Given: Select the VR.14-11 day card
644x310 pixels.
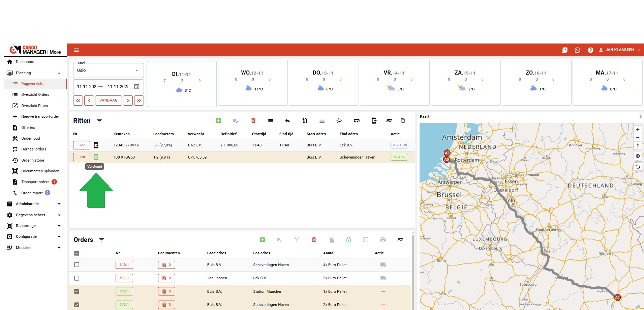Looking at the screenshot, I should point(395,83).
